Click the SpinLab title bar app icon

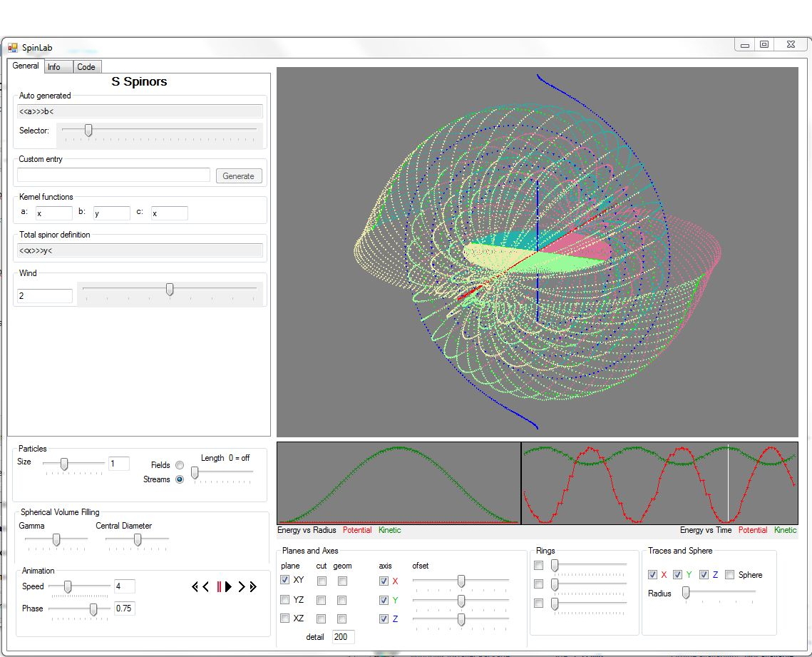point(13,48)
